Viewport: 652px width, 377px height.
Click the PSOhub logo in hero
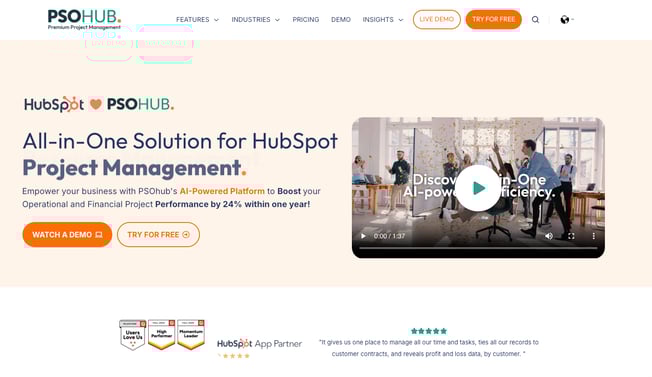tap(141, 104)
